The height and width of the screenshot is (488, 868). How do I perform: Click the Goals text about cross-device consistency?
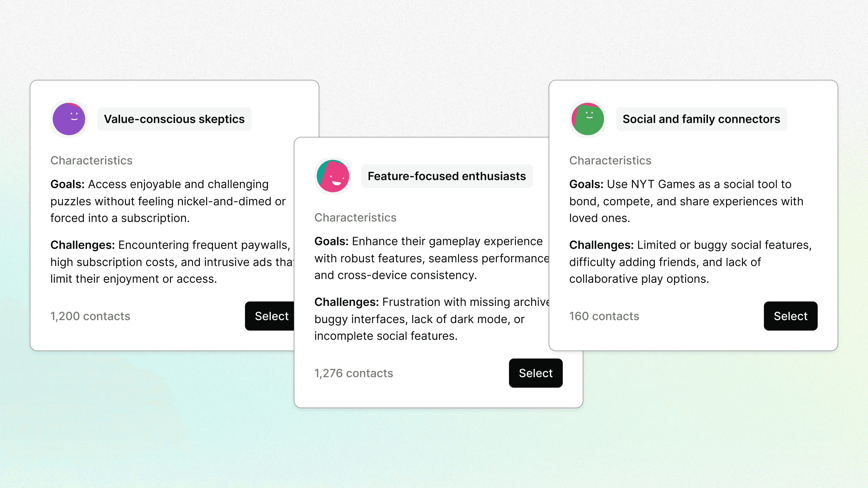click(x=432, y=258)
